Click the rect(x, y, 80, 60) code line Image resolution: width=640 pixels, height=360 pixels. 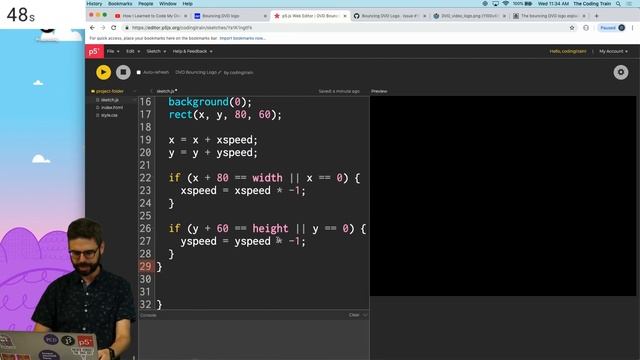(225, 115)
